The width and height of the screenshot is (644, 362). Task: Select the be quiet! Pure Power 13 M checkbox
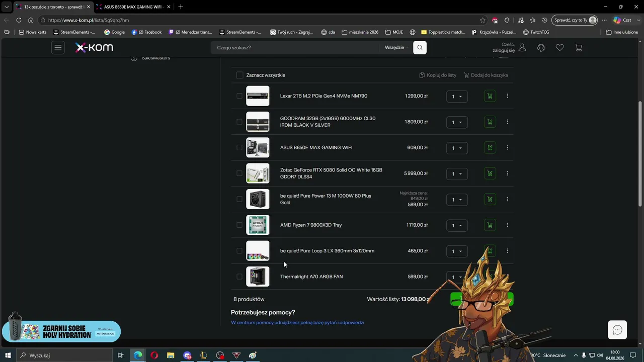239,199
